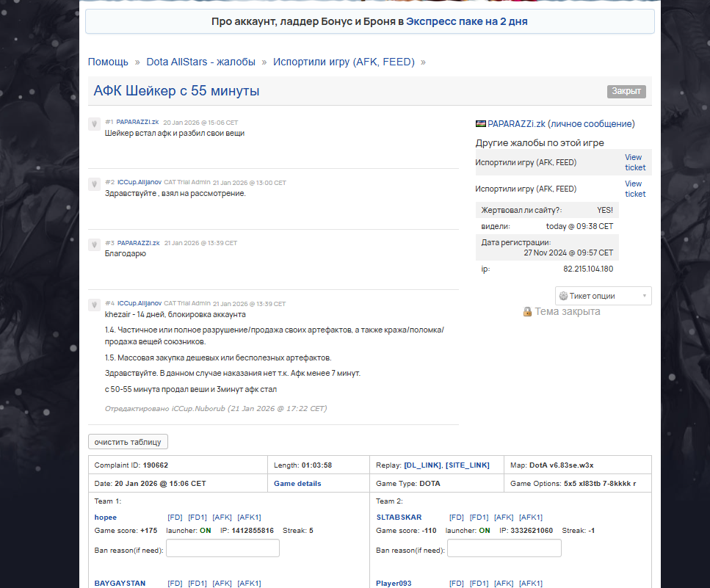
Task: Click [FD1] tag for BAYGAYSTAN
Action: [198, 584]
